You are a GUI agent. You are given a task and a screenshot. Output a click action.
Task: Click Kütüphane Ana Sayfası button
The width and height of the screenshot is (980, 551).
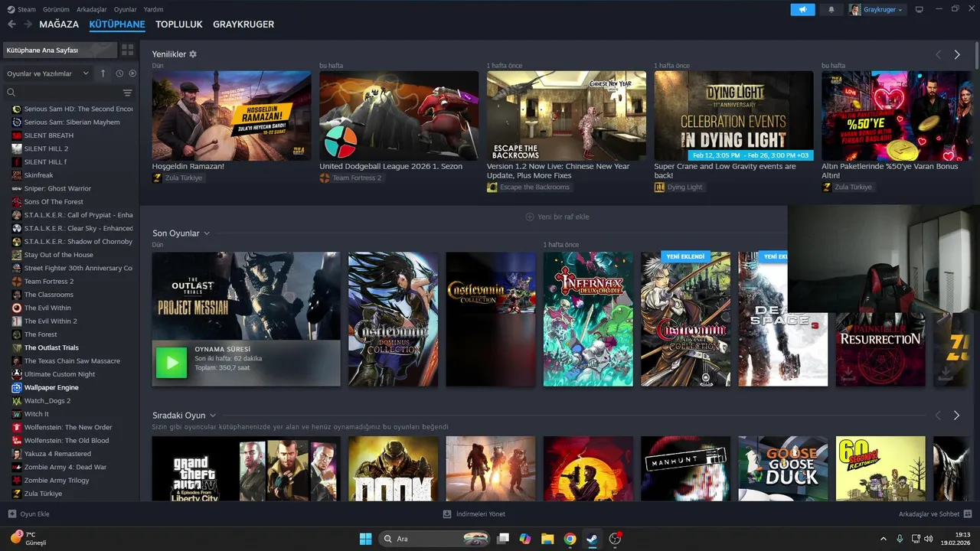(60, 50)
